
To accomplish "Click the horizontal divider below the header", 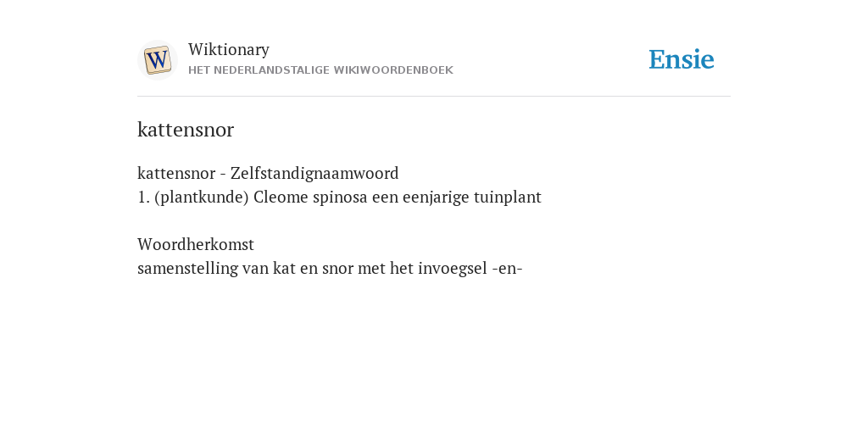I will (434, 97).
